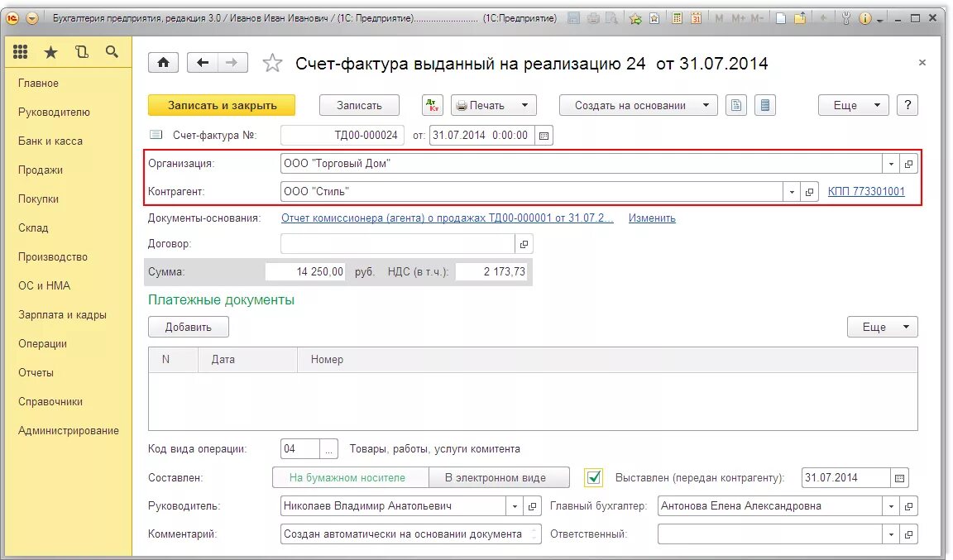Open tools wrench icon in title bar
This screenshot has width=953, height=560.
tap(845, 18)
